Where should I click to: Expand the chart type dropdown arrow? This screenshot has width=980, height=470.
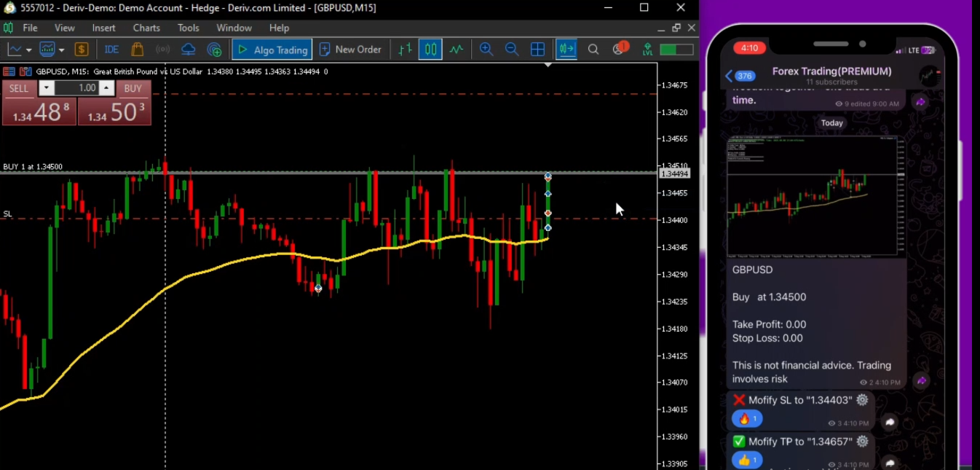pos(28,50)
